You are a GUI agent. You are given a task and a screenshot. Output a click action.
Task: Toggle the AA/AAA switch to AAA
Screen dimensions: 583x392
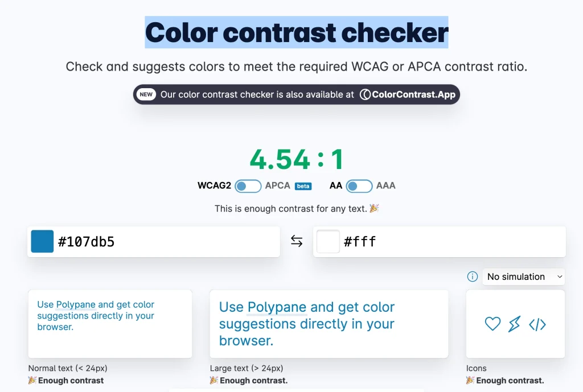click(359, 185)
